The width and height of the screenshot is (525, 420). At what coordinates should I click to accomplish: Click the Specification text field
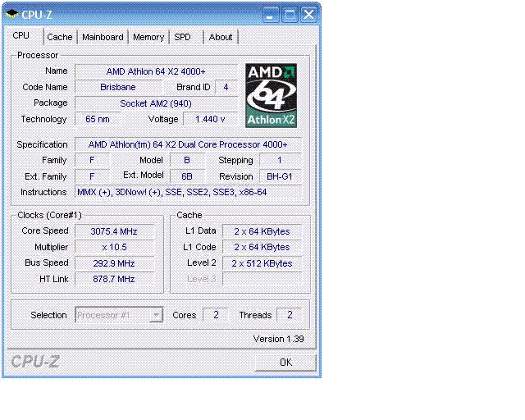pyautogui.click(x=188, y=144)
